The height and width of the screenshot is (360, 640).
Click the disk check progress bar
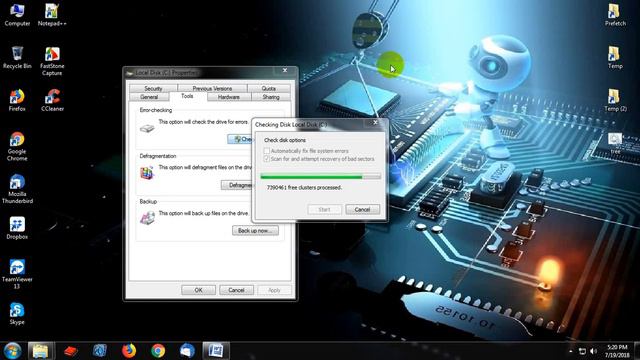click(x=320, y=176)
